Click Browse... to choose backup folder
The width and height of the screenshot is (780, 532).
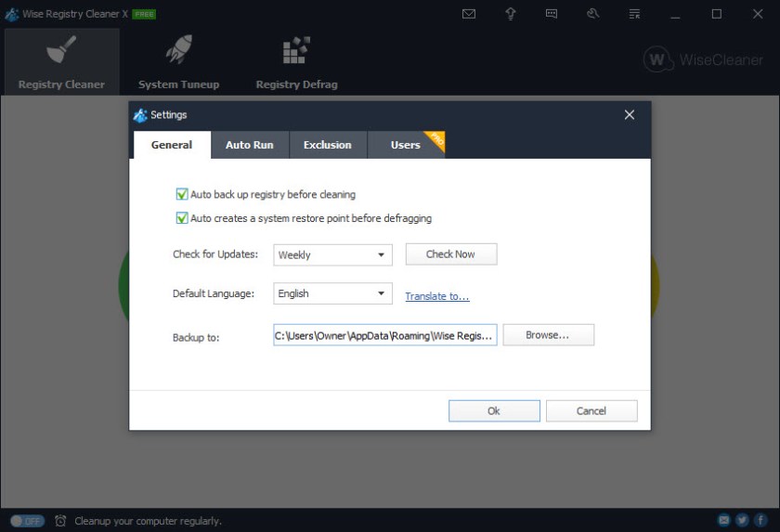(x=548, y=335)
